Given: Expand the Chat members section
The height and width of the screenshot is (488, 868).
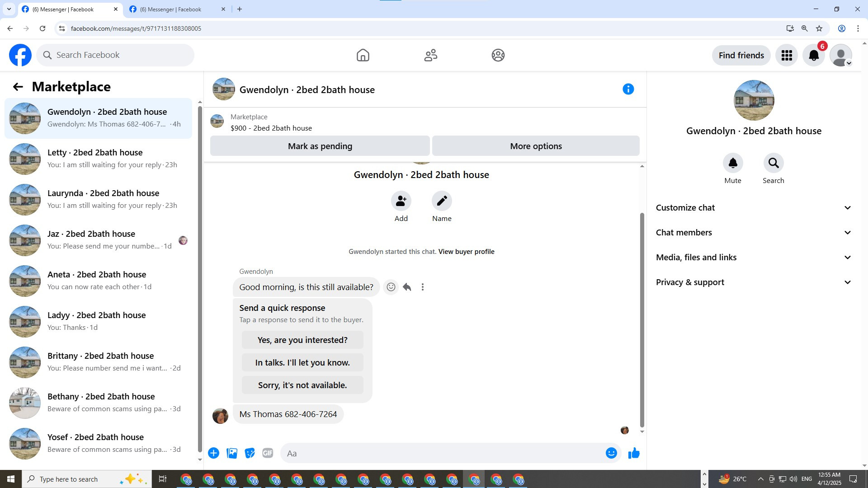Looking at the screenshot, I should click(753, 233).
